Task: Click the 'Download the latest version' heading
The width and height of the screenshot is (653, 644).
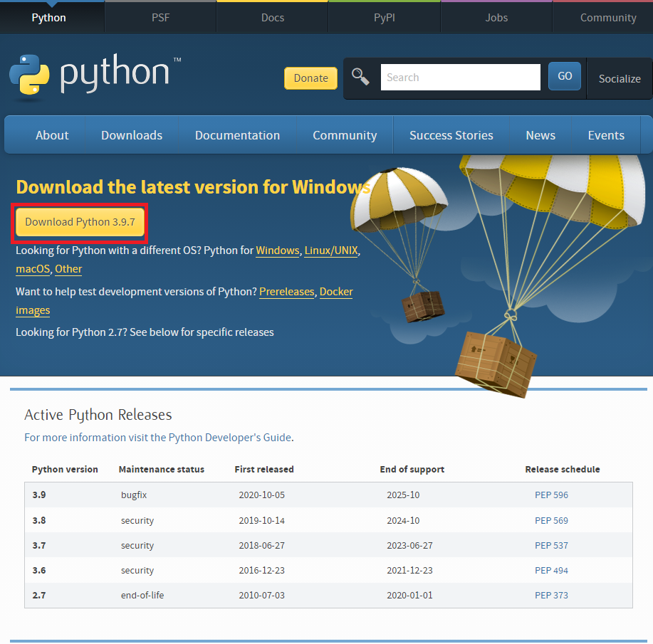Action: click(x=193, y=187)
